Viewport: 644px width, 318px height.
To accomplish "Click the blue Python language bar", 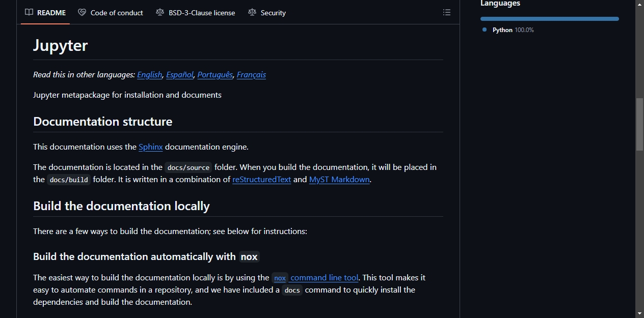I will pyautogui.click(x=550, y=19).
